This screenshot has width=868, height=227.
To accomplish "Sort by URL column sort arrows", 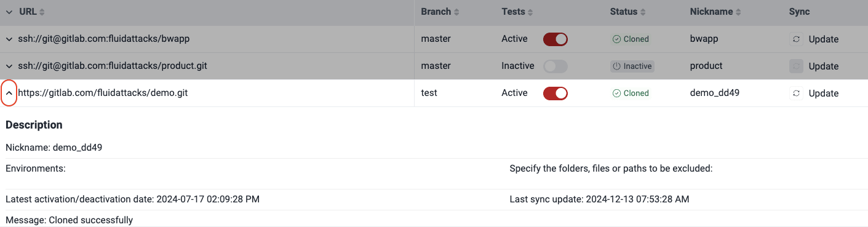I will [x=42, y=12].
